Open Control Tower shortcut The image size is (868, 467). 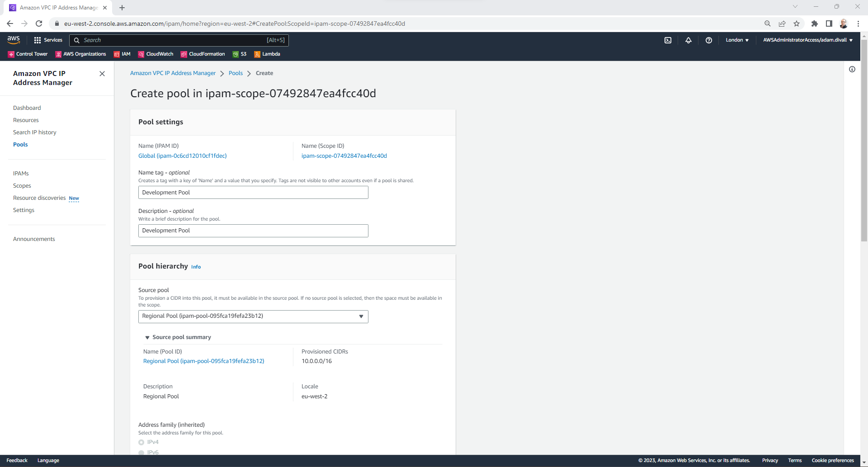click(28, 54)
